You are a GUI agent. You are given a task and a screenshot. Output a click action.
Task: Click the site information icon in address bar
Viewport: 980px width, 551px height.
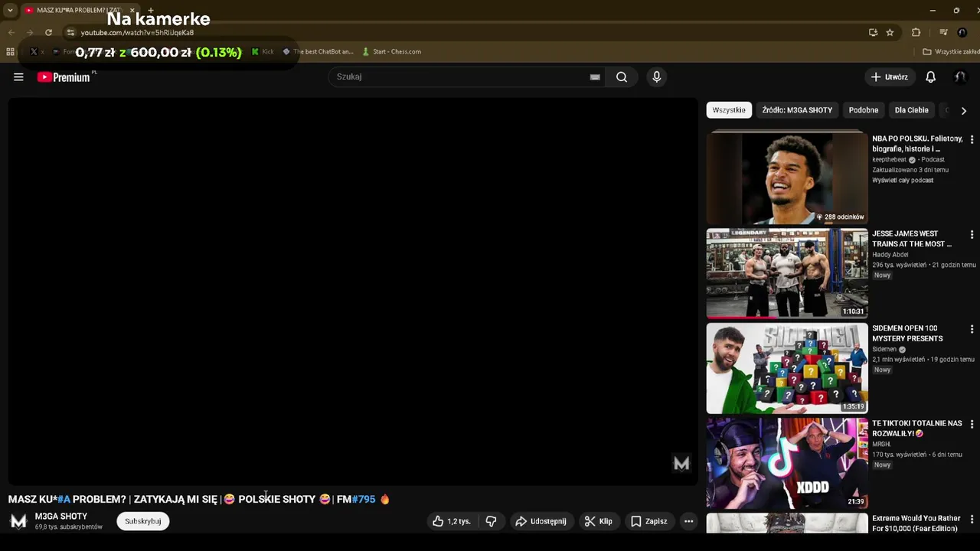[x=70, y=32]
